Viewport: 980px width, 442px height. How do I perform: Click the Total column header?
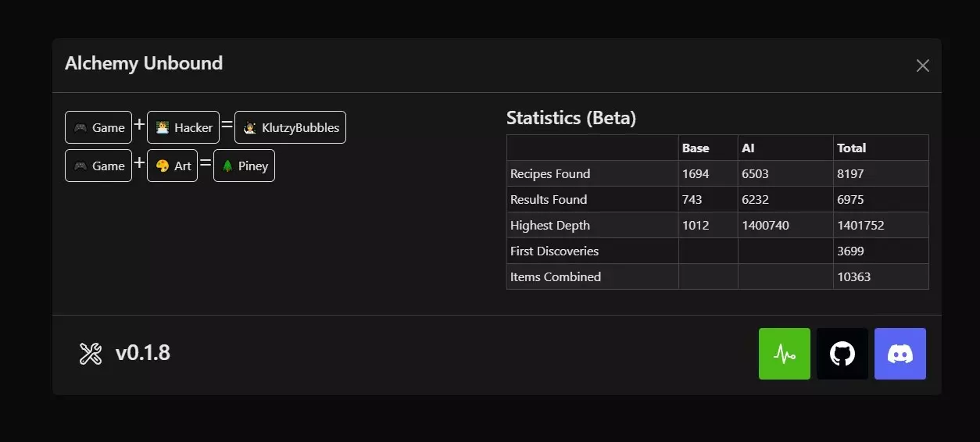[851, 148]
